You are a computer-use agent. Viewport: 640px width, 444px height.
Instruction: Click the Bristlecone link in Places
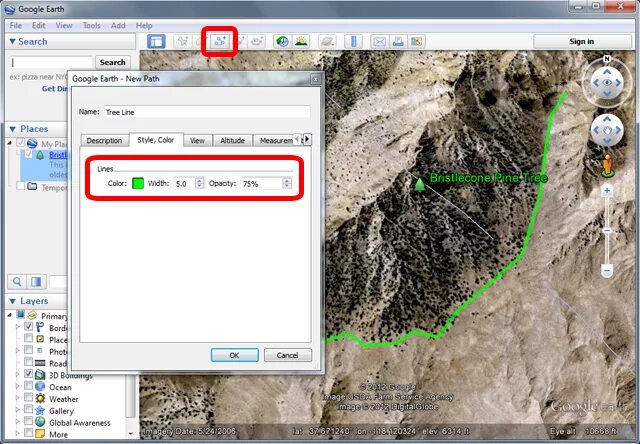click(58, 155)
